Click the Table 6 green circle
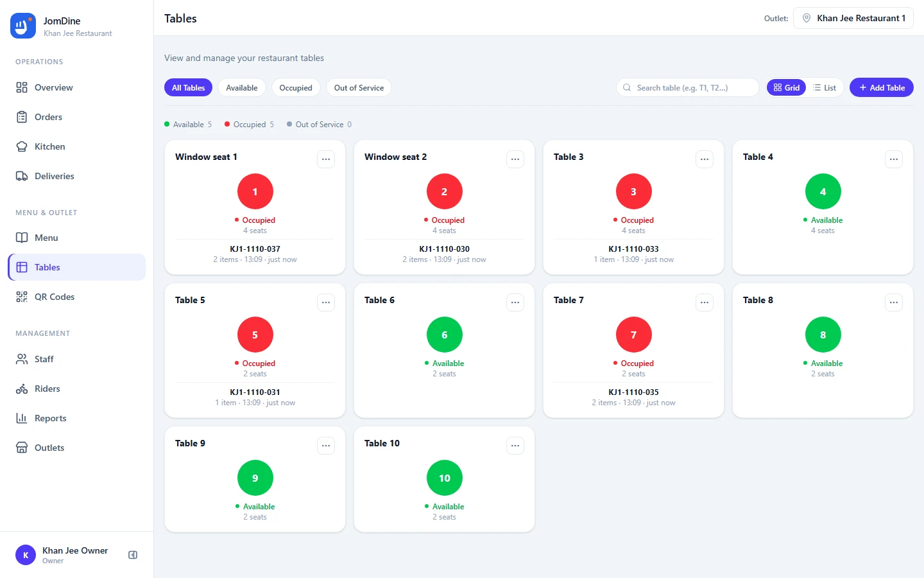 445,335
